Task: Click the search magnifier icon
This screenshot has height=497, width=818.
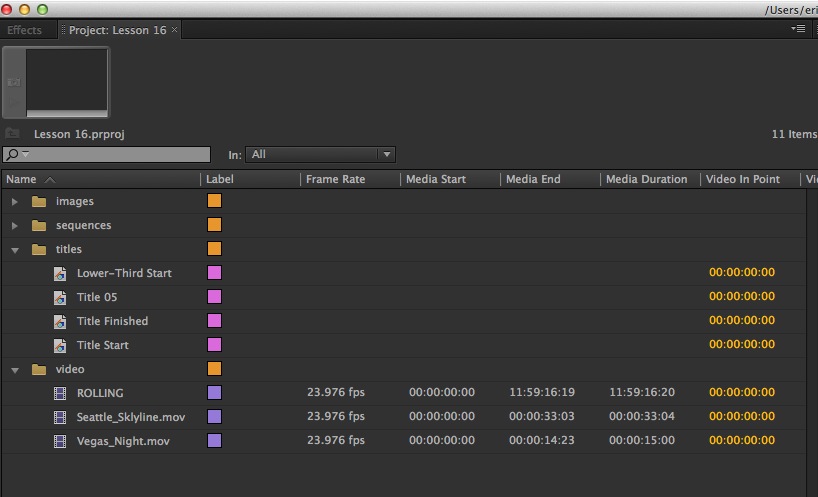Action: pyautogui.click(x=12, y=154)
